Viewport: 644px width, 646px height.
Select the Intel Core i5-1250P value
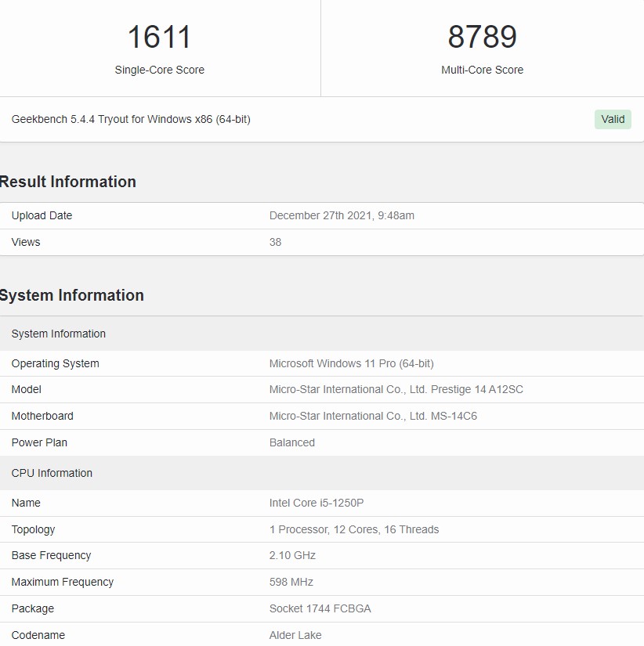point(317,503)
